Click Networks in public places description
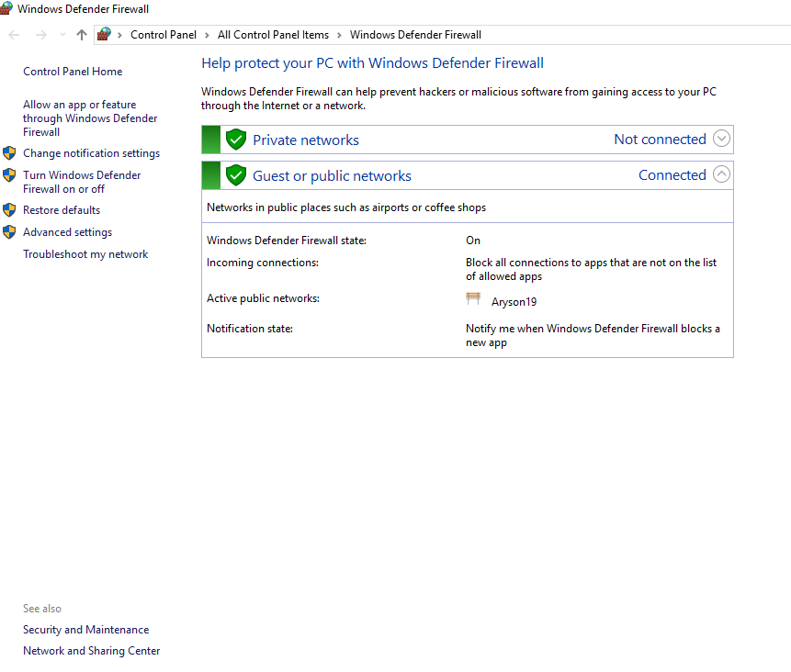 [346, 207]
